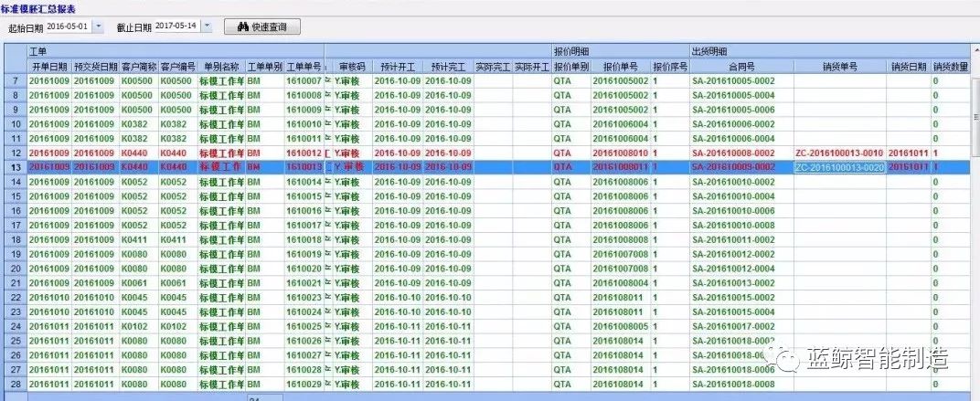The height and width of the screenshot is (401, 980).
Task: Click the 报价单号 column header
Action: pyautogui.click(x=620, y=67)
